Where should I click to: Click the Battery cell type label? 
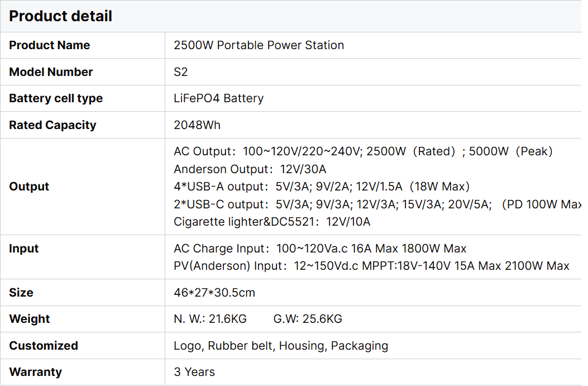[x=56, y=98]
